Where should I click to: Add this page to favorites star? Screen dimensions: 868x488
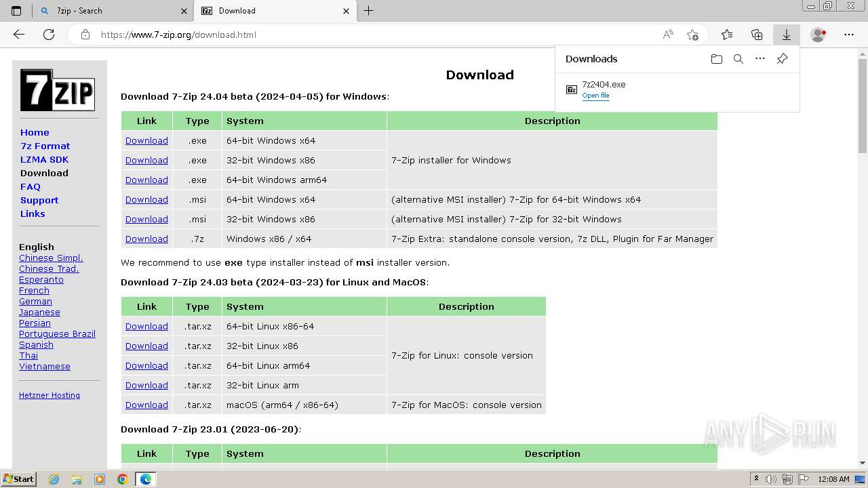[x=692, y=35]
